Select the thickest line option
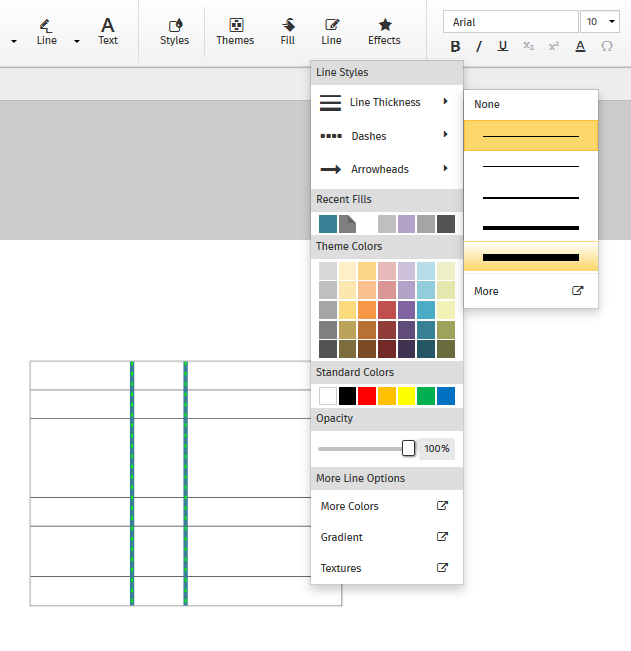The image size is (631, 651). [530, 257]
